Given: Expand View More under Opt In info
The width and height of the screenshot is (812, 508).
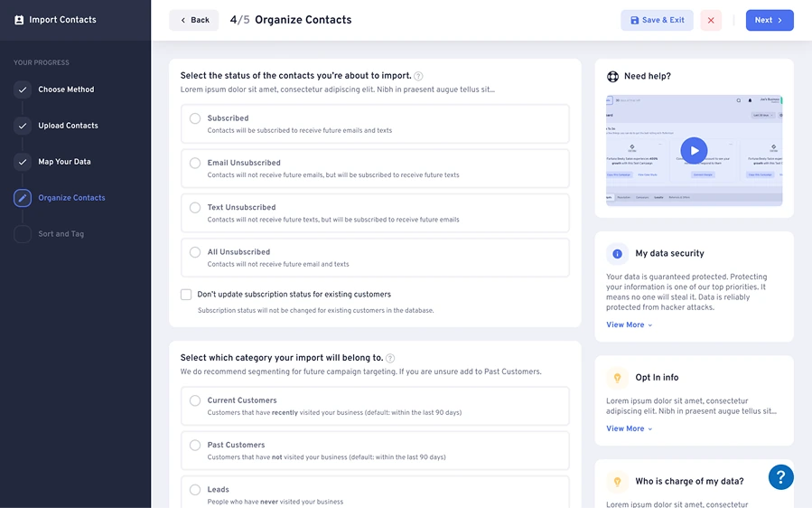Looking at the screenshot, I should pos(630,428).
